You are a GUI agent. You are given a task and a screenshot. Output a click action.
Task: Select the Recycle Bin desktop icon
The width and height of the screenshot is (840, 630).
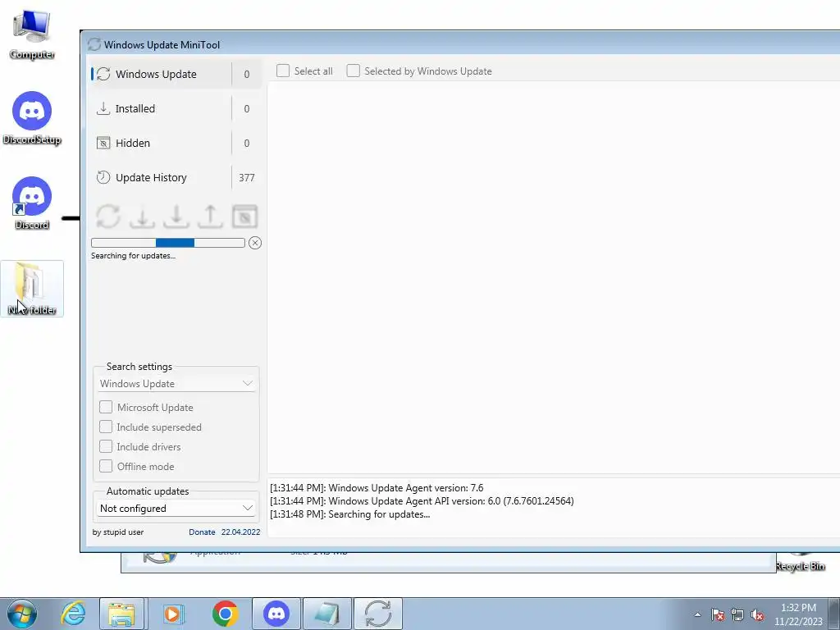click(801, 561)
